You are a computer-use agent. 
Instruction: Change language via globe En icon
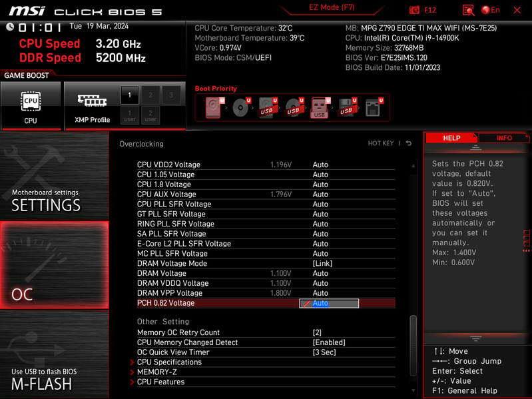tap(491, 10)
